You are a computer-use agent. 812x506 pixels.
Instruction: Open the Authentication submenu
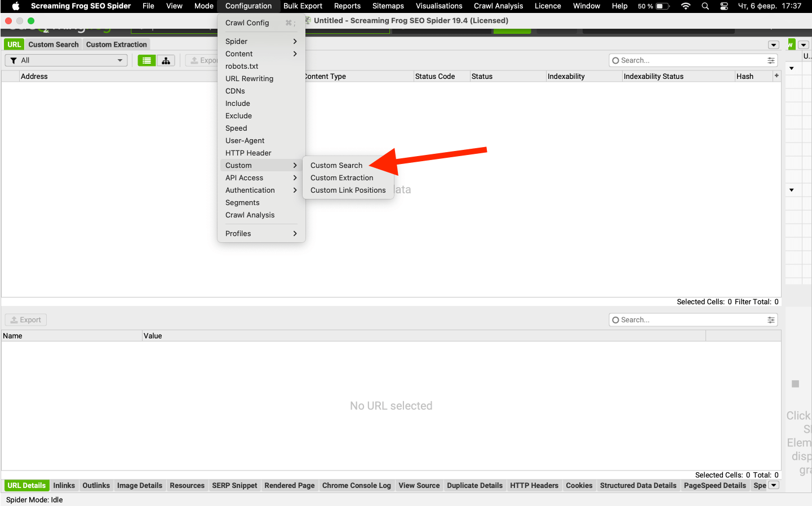tap(261, 190)
